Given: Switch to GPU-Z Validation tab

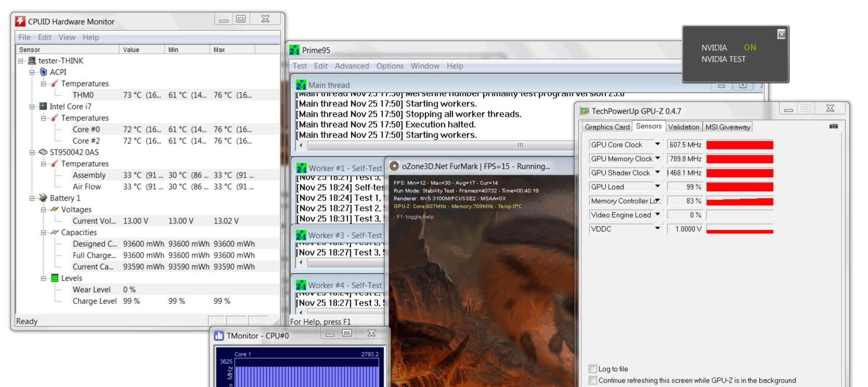Looking at the screenshot, I should point(684,127).
